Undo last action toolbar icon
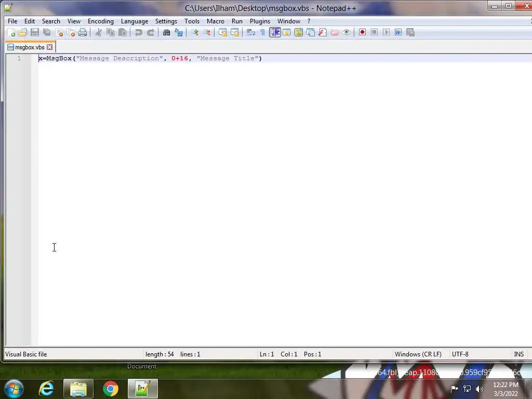This screenshot has width=532, height=399. coord(138,33)
